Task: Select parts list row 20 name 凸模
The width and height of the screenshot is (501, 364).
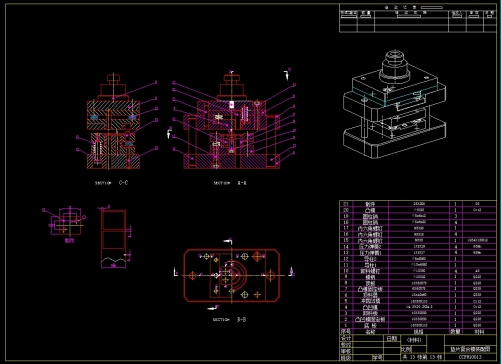Action: tap(370, 210)
